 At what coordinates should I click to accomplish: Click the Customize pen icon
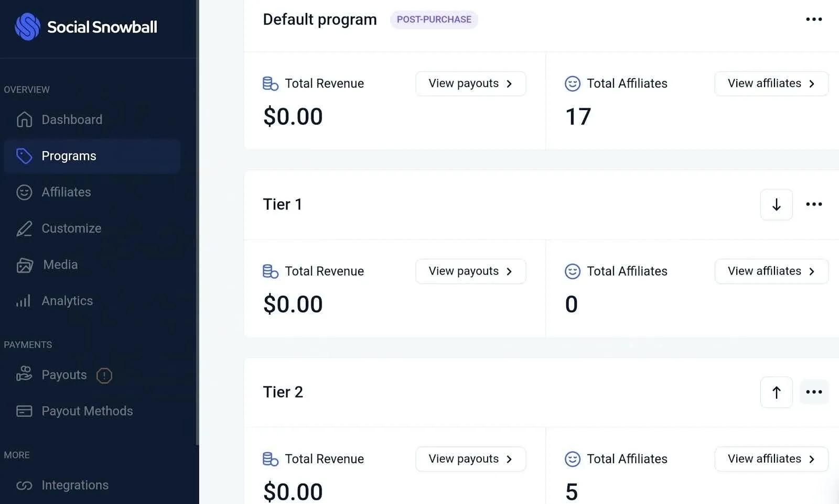[24, 228]
